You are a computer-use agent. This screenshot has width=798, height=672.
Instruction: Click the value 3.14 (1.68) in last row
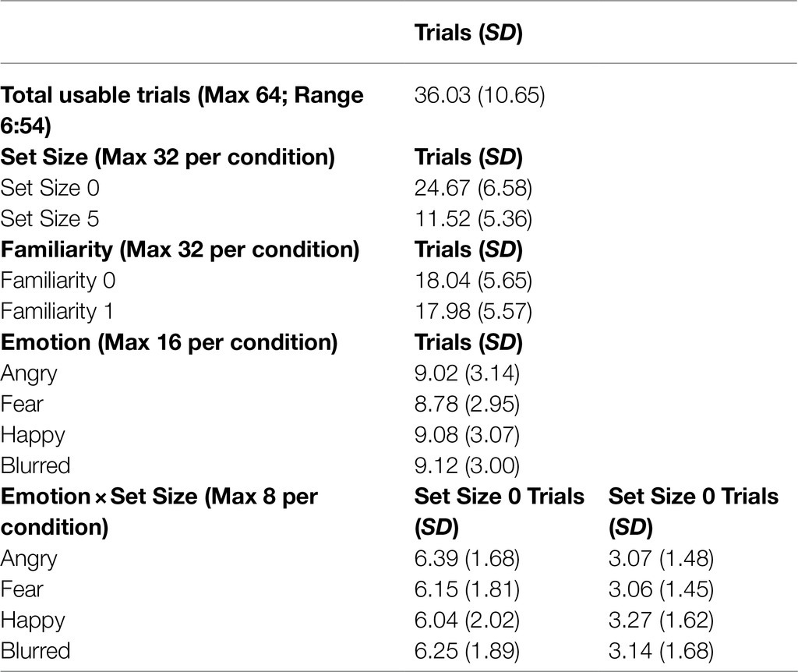661,651
